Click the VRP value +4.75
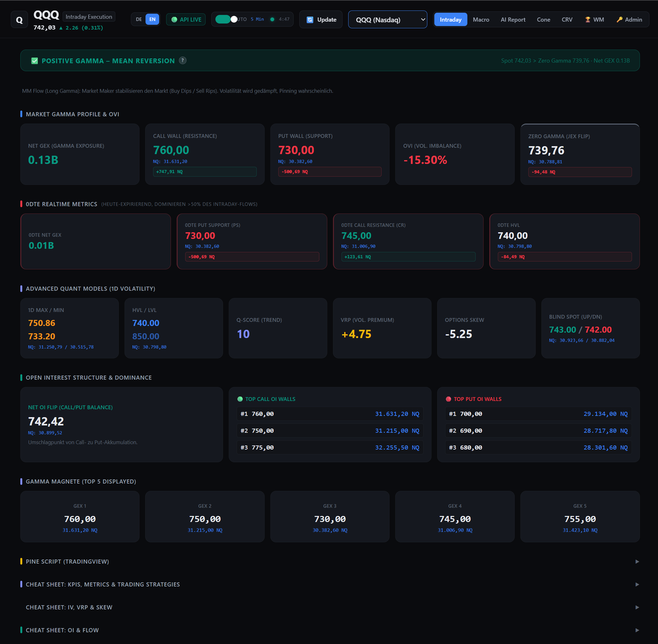The height and width of the screenshot is (644, 658). click(356, 334)
